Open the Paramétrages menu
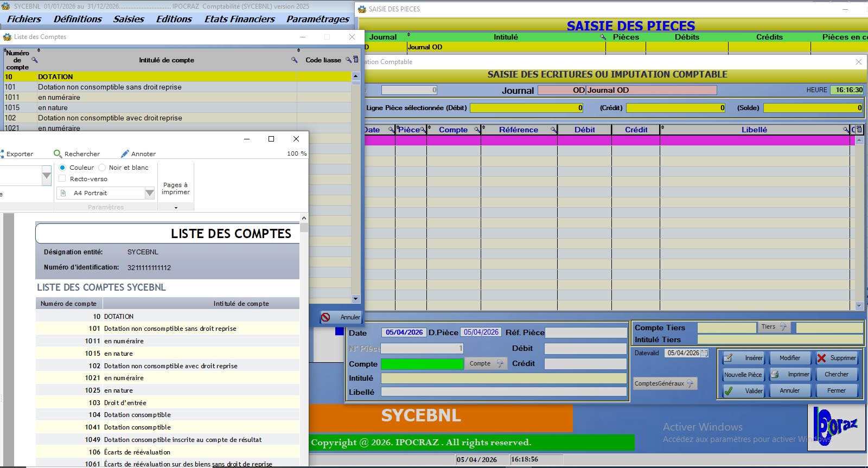 (x=318, y=19)
